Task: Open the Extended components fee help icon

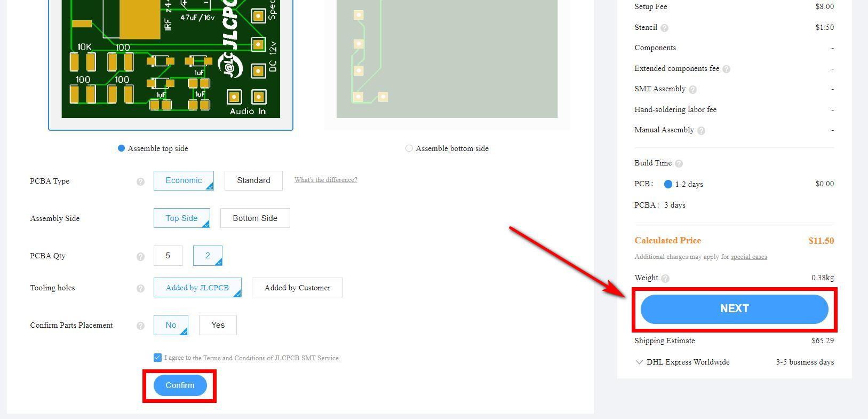Action: [x=726, y=69]
